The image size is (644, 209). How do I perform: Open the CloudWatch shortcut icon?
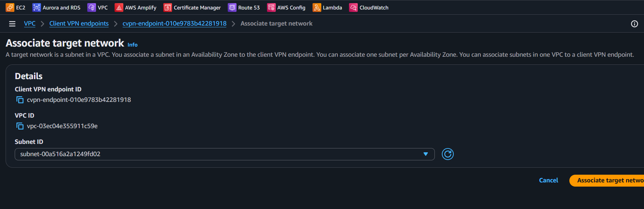(353, 7)
